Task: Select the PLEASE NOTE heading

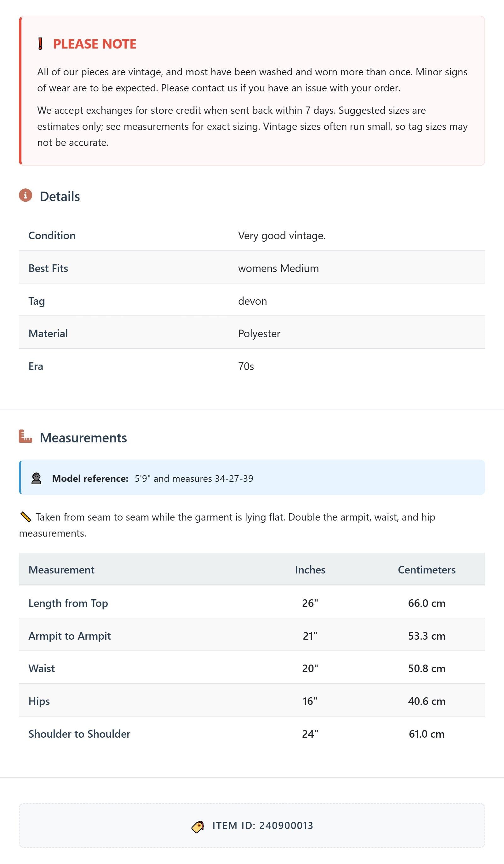Action: pyautogui.click(x=94, y=44)
